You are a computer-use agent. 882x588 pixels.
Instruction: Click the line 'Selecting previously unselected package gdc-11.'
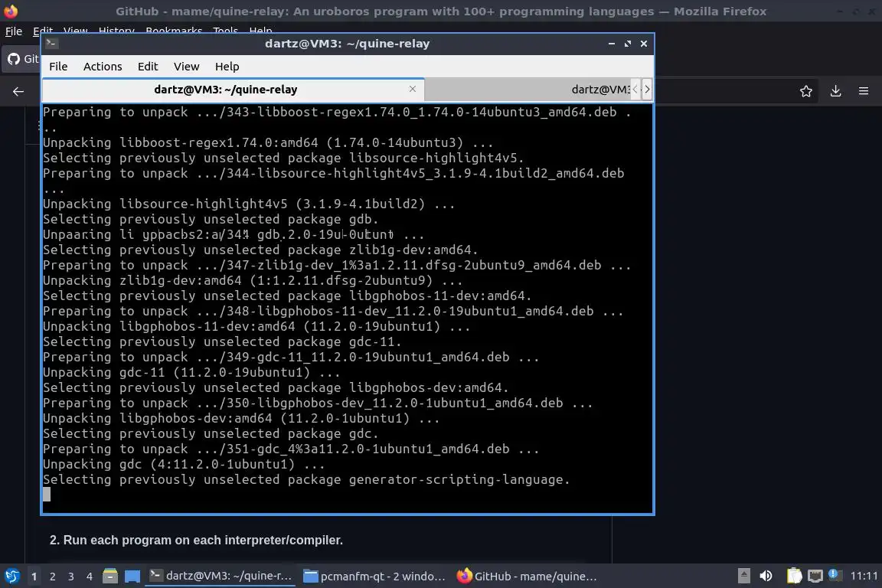222,342
